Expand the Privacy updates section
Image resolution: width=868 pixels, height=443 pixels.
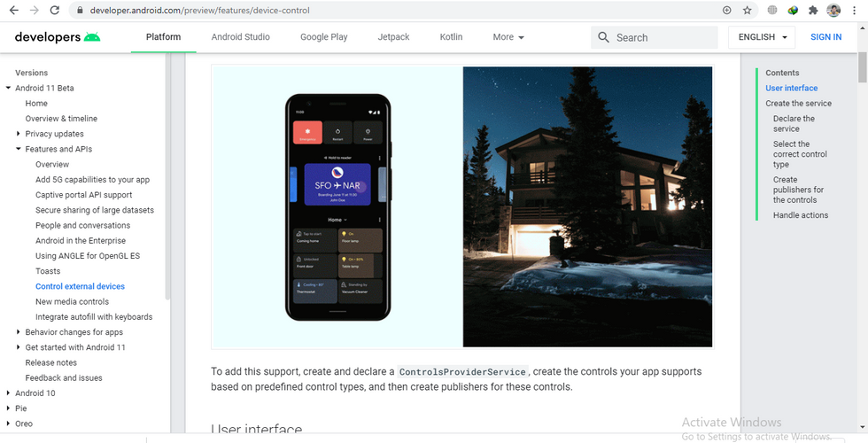point(19,134)
